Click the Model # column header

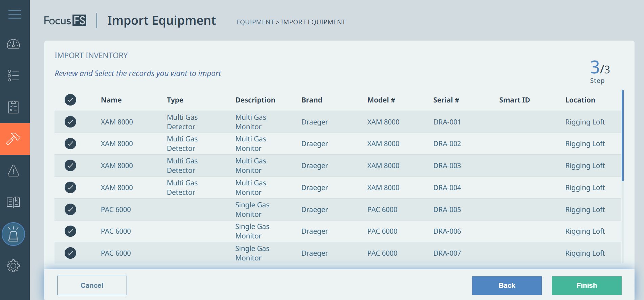pyautogui.click(x=381, y=100)
